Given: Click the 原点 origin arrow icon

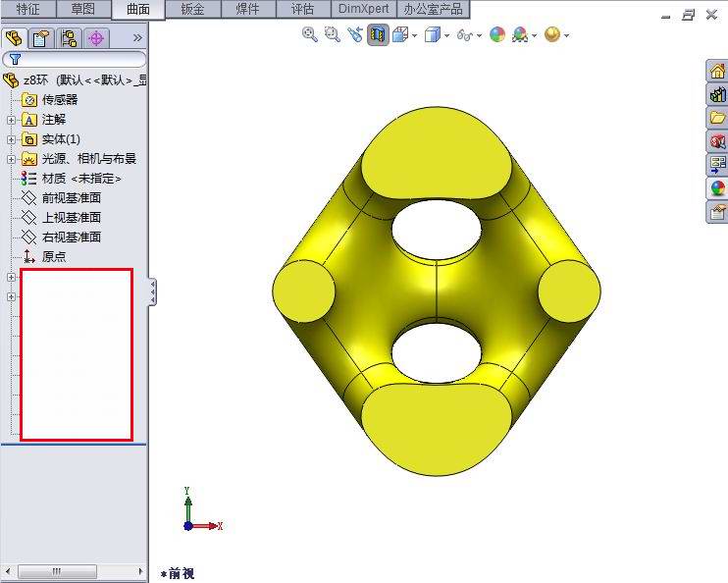Looking at the screenshot, I should (28, 256).
